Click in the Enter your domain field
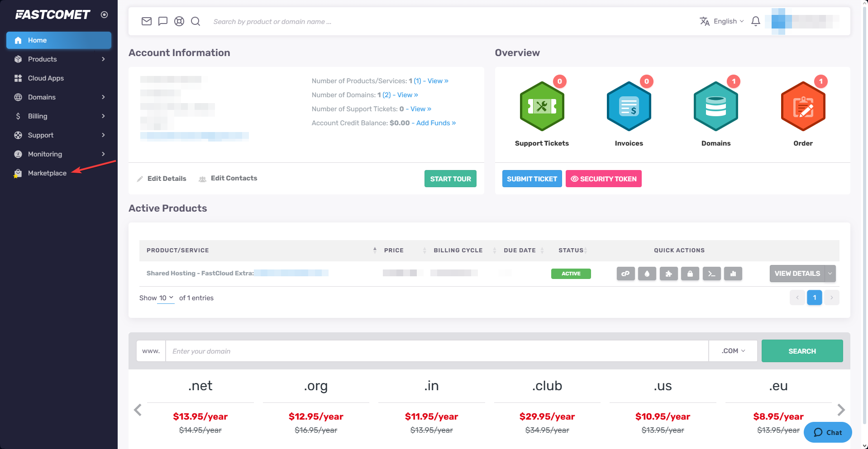Image resolution: width=868 pixels, height=449 pixels. (x=437, y=351)
